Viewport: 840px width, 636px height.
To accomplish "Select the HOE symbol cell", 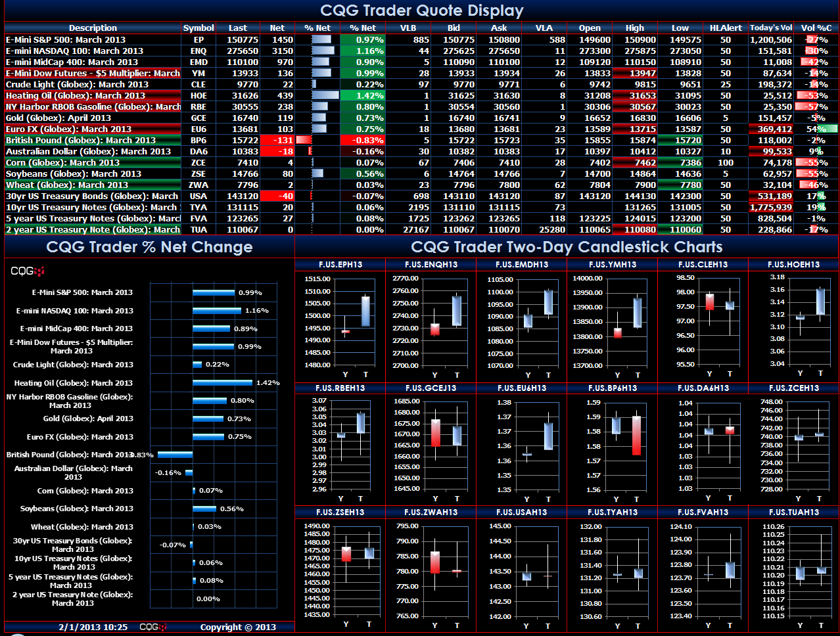I will coord(198,95).
